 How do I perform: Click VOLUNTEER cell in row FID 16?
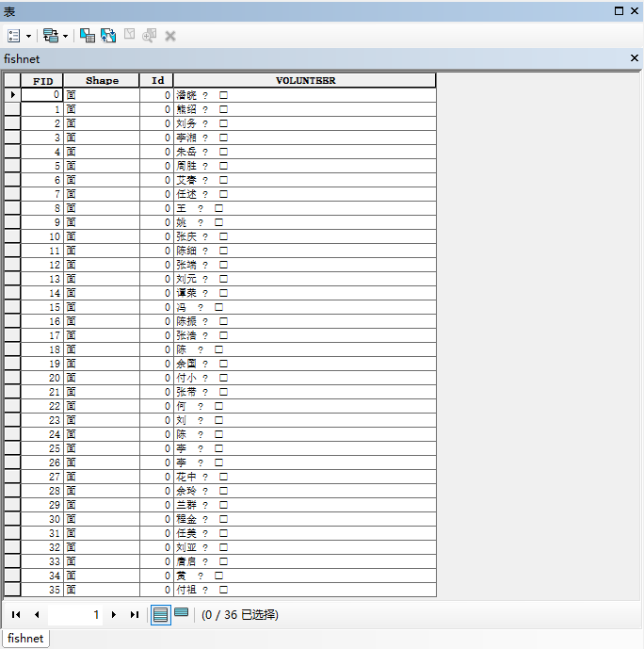pos(305,321)
